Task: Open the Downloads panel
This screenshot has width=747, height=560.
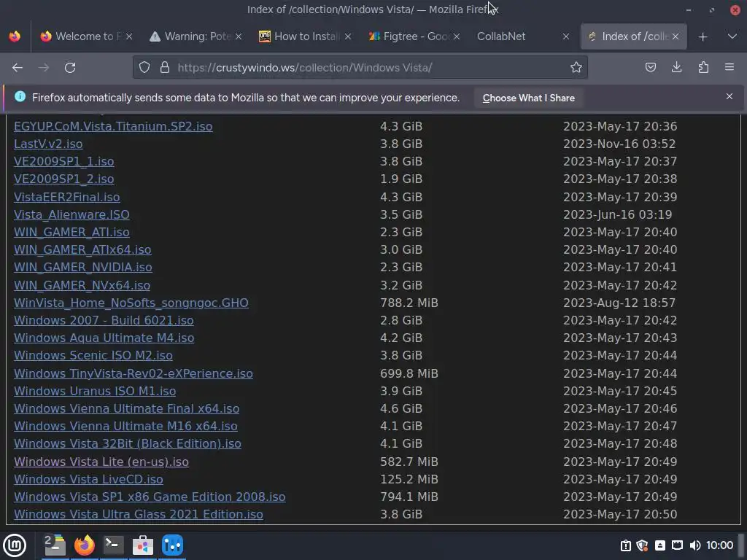Action: (676, 68)
